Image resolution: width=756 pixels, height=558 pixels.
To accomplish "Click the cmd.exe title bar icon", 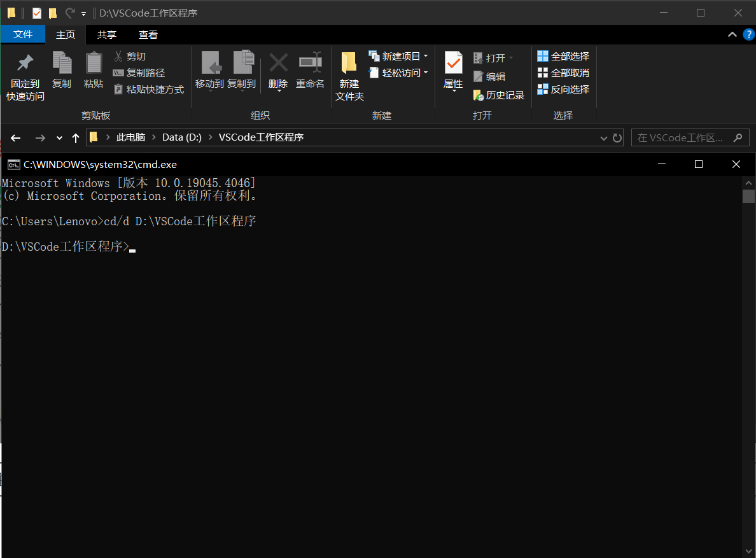I will click(x=13, y=165).
